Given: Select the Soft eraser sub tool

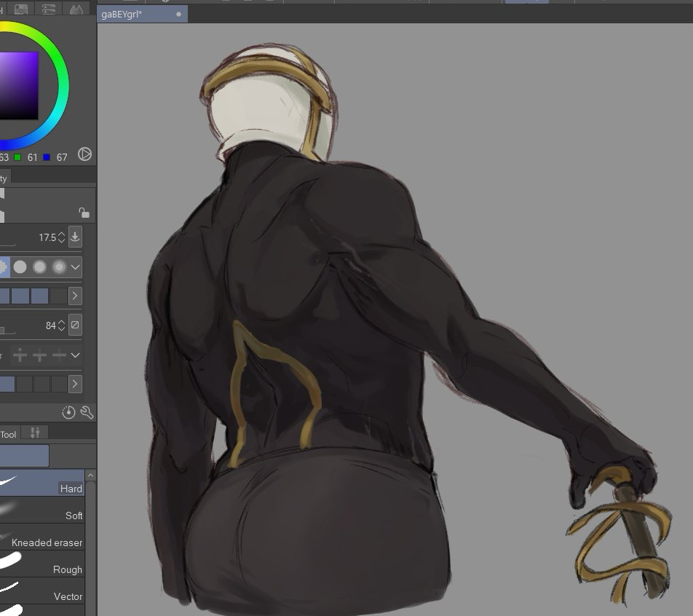Looking at the screenshot, I should [x=42, y=510].
